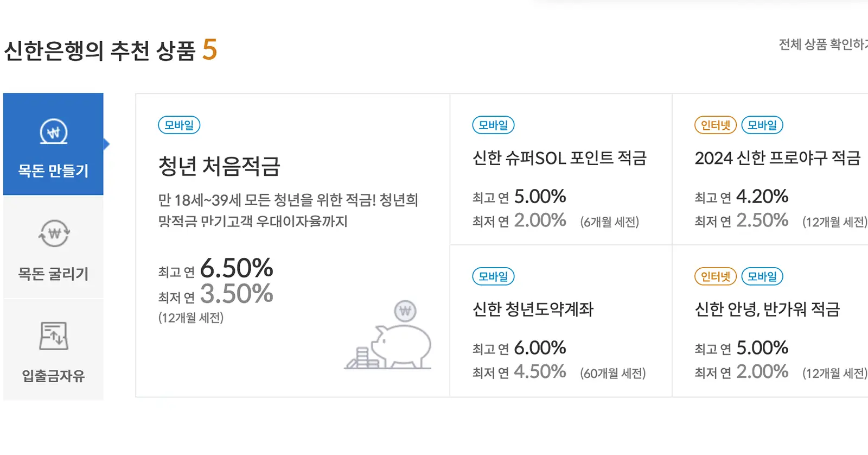Click the blue arrow beside 목돈 만들기
This screenshot has width=868, height=455.
point(107,144)
